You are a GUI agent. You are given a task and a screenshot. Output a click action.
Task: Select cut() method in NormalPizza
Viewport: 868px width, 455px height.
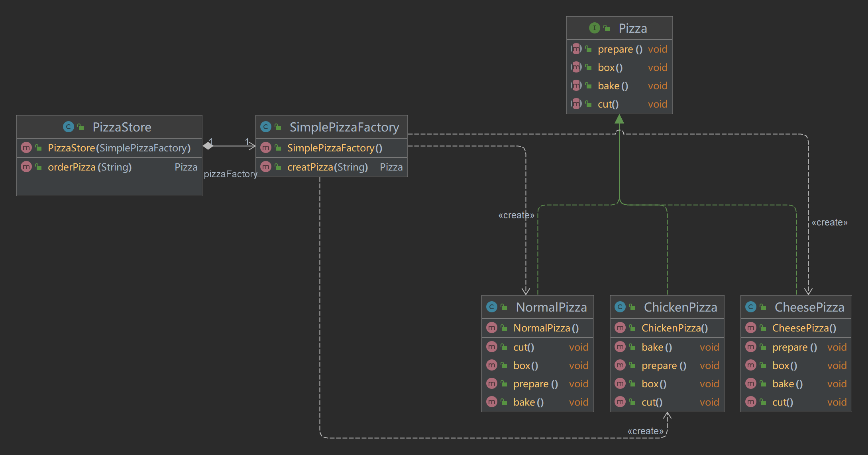[x=524, y=347]
